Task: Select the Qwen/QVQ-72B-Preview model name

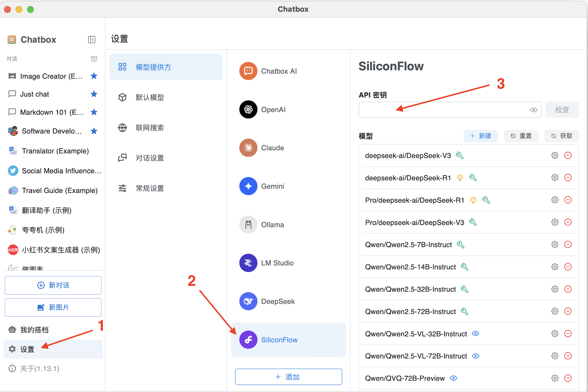Action: click(x=405, y=378)
